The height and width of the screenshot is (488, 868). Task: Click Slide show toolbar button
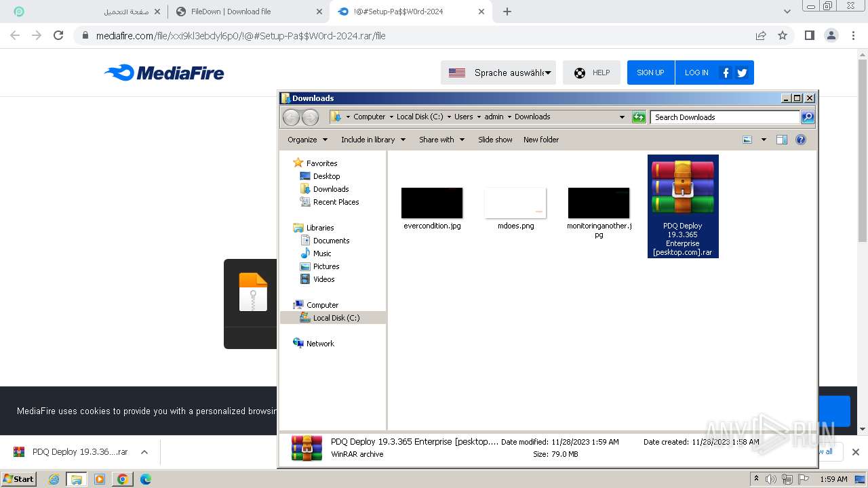click(x=495, y=140)
